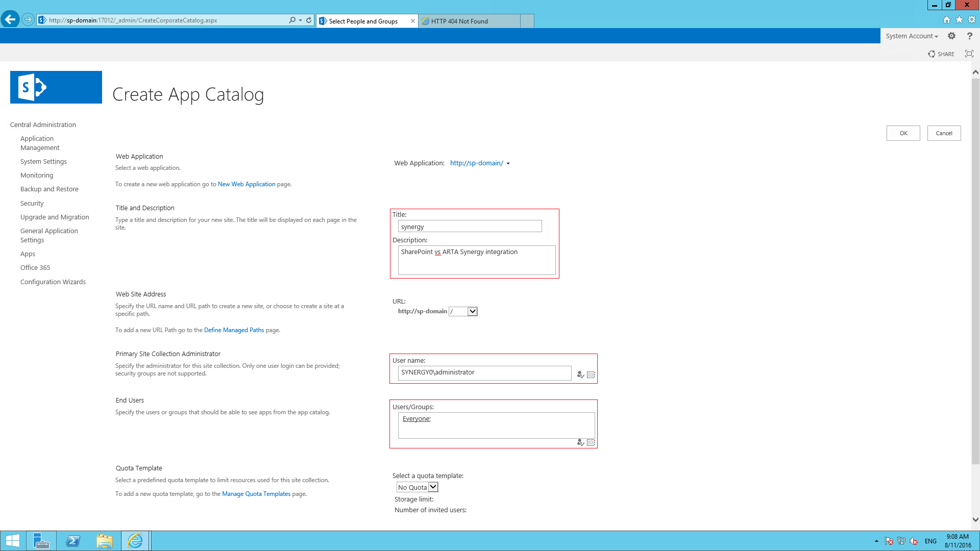Open Configuration Wizards in sidebar

53,282
